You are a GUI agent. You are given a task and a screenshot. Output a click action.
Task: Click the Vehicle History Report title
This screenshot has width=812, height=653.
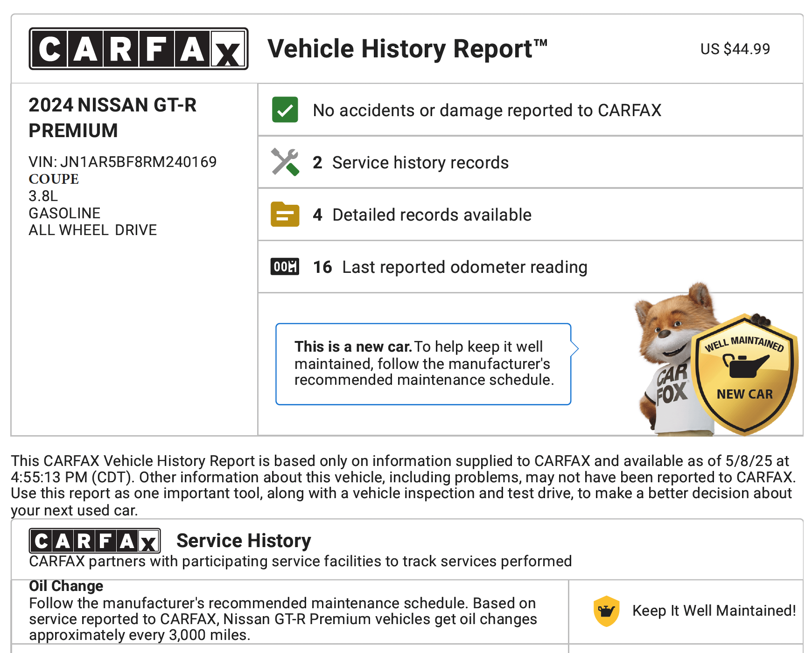[407, 49]
